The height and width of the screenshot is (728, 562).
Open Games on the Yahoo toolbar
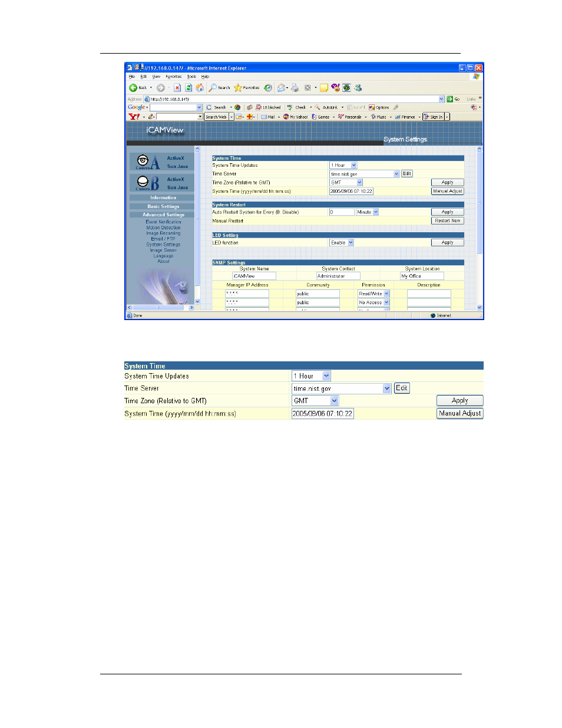(x=321, y=117)
